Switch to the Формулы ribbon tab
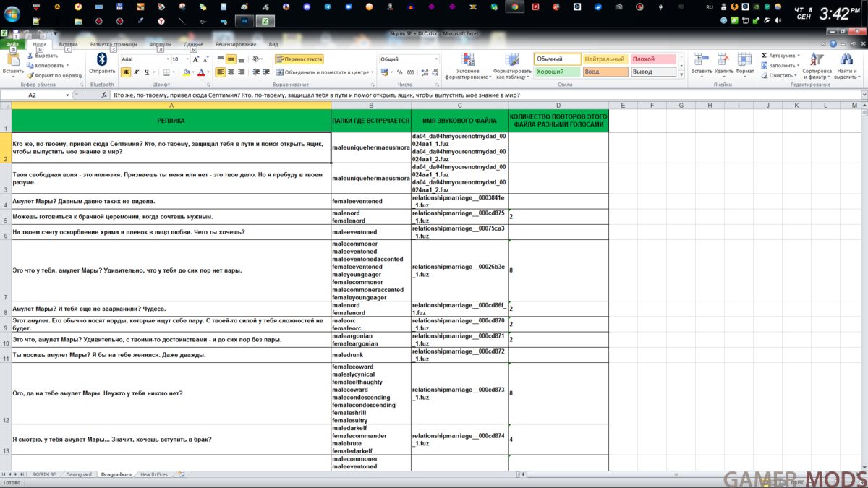Image resolution: width=868 pixels, height=488 pixels. [160, 44]
